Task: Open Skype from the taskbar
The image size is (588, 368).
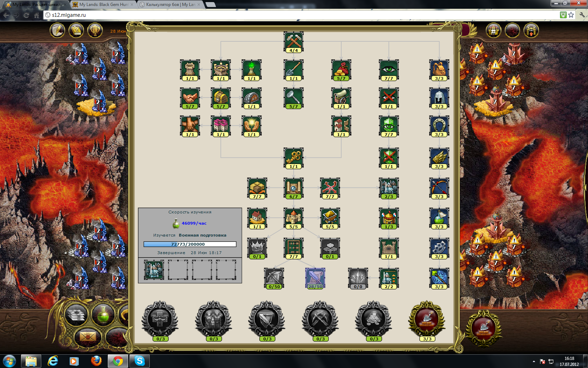Action: pos(139,361)
